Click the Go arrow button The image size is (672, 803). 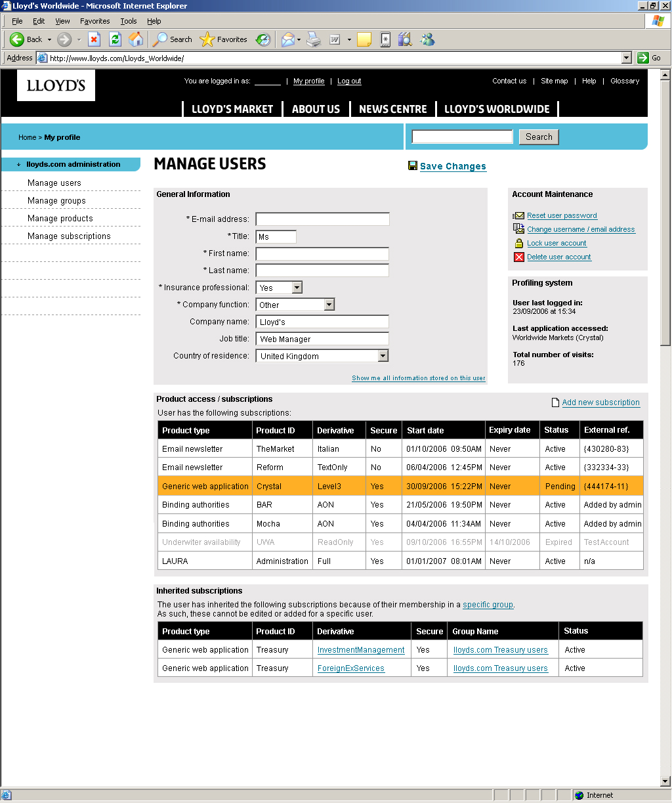pyautogui.click(x=648, y=58)
